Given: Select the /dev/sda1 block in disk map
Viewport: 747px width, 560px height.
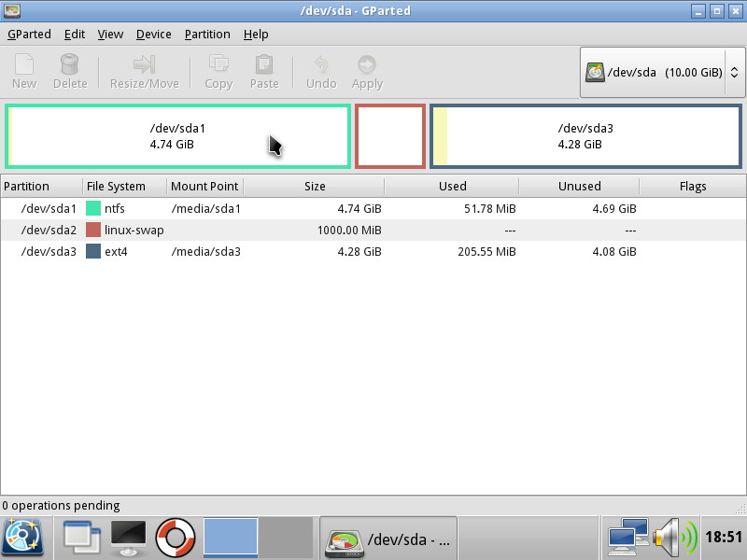Looking at the screenshot, I should pyautogui.click(x=177, y=136).
